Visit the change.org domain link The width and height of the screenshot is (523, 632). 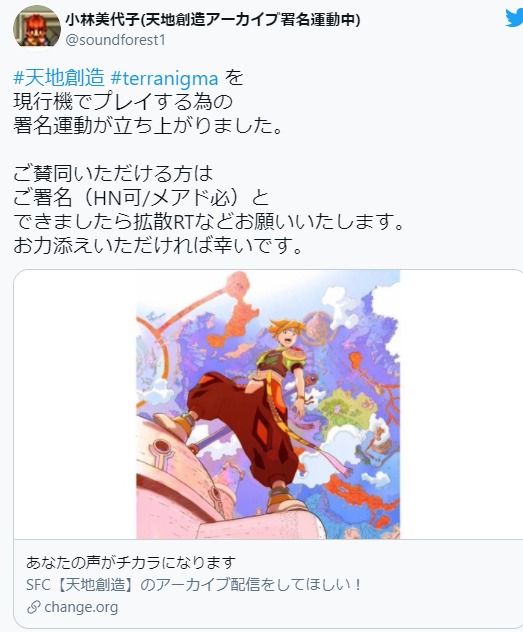[x=81, y=607]
